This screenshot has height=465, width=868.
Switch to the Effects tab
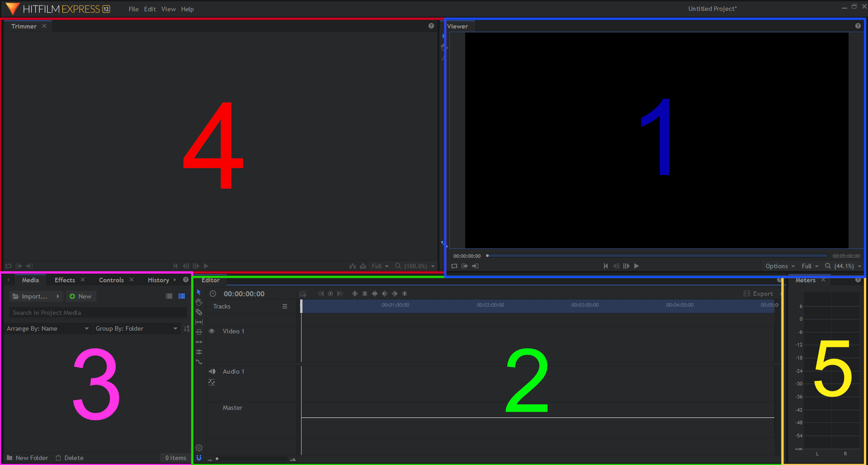tap(64, 280)
